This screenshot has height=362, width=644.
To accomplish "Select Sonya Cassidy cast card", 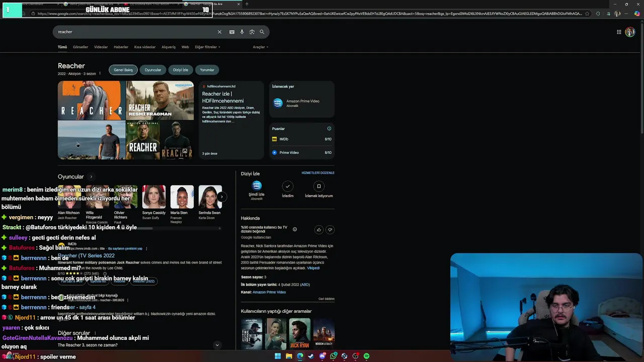I will [x=153, y=203].
